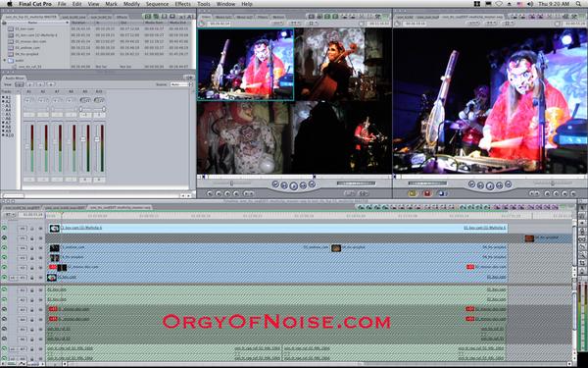Click the Viewer shuttle control slider
The height and width of the screenshot is (368, 588).
pyautogui.click(x=231, y=184)
